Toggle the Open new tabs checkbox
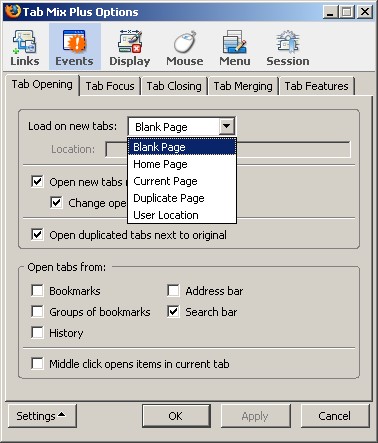The width and height of the screenshot is (378, 443). coord(37,182)
